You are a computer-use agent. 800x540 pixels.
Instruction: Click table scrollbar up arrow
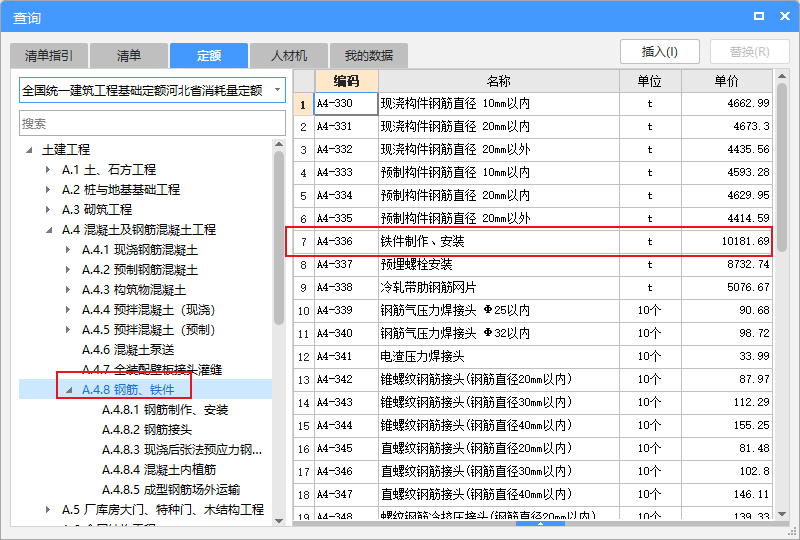pyautogui.click(x=782, y=76)
